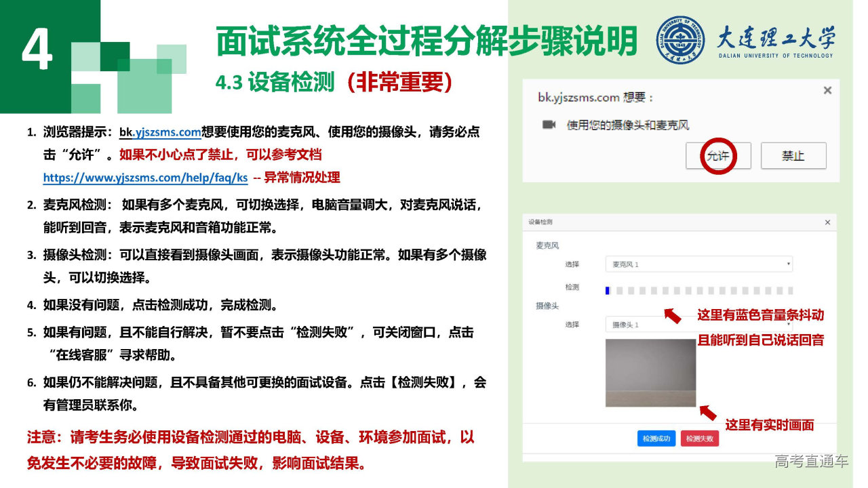
Task: Click the red arrow pointing to camera preview
Action: coord(707,412)
